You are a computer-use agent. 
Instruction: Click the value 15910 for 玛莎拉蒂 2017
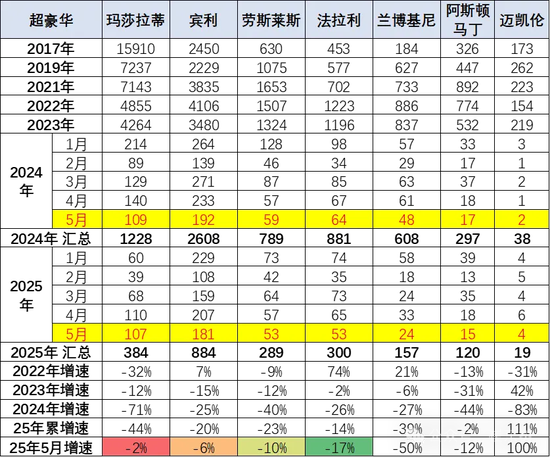136,48
